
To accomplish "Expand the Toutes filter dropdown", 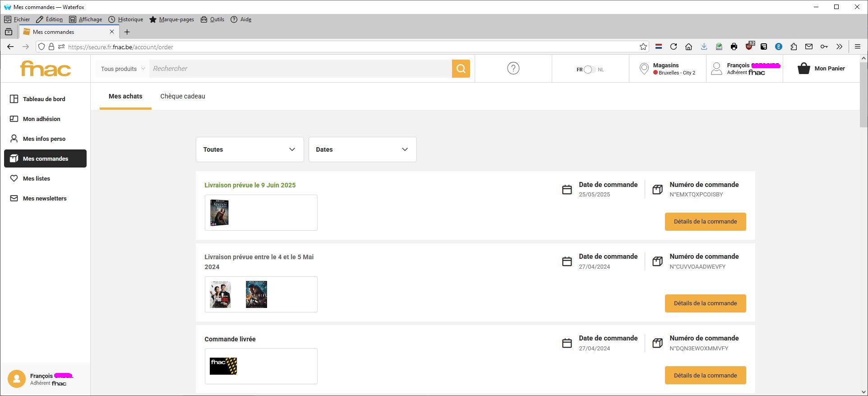I will point(249,149).
